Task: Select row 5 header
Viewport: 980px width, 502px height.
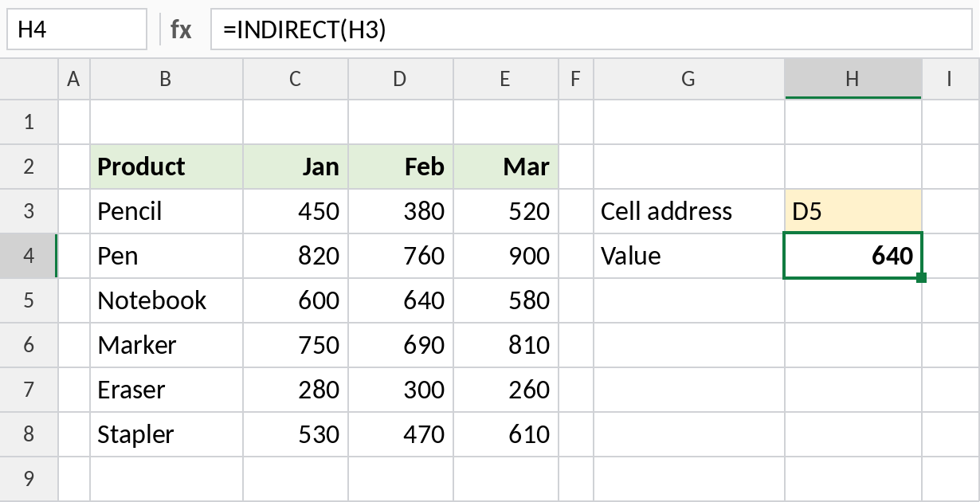Action: click(29, 300)
